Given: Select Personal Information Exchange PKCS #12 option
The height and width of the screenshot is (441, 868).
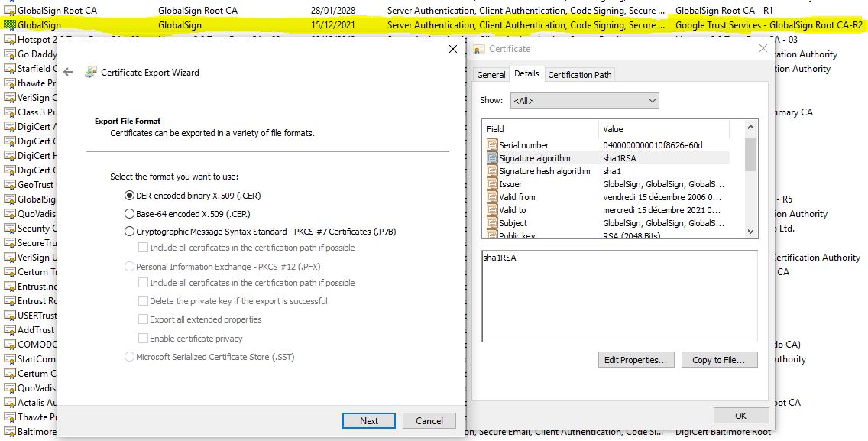Looking at the screenshot, I should [x=130, y=267].
